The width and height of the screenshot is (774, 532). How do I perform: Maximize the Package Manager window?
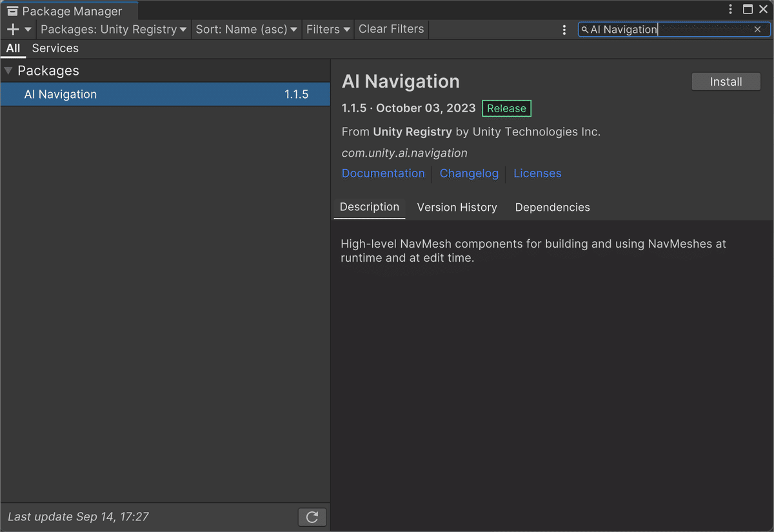click(x=748, y=10)
